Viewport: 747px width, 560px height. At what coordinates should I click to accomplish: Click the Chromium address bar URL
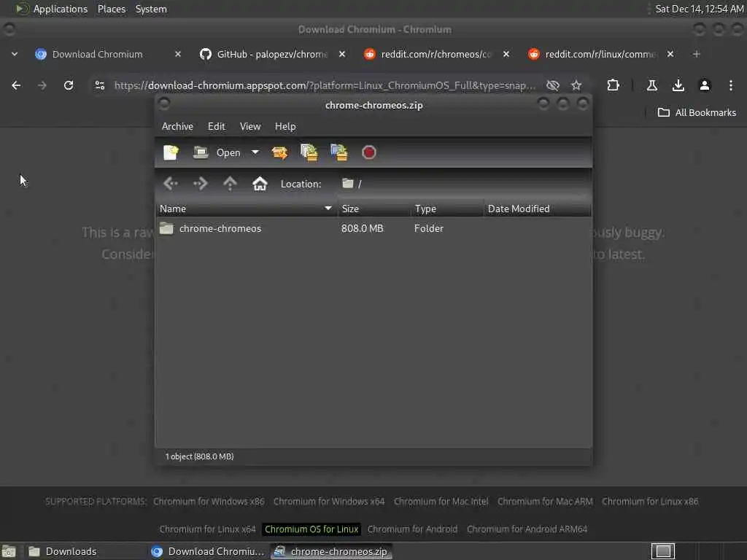(x=325, y=85)
